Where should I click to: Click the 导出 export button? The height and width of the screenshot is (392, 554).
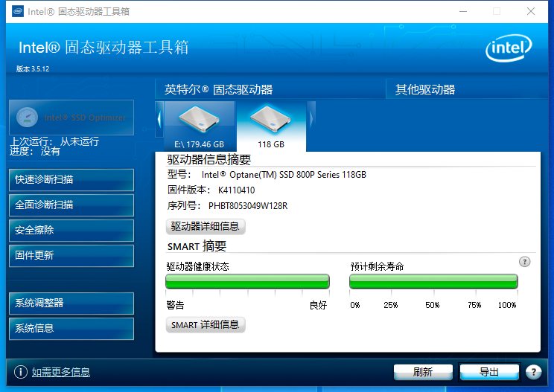pos(489,372)
